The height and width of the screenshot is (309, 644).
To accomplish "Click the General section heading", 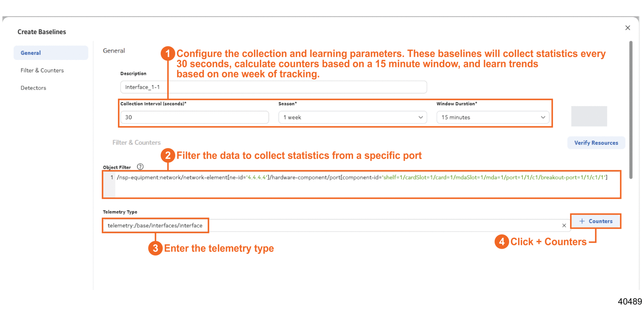I will (x=114, y=51).
